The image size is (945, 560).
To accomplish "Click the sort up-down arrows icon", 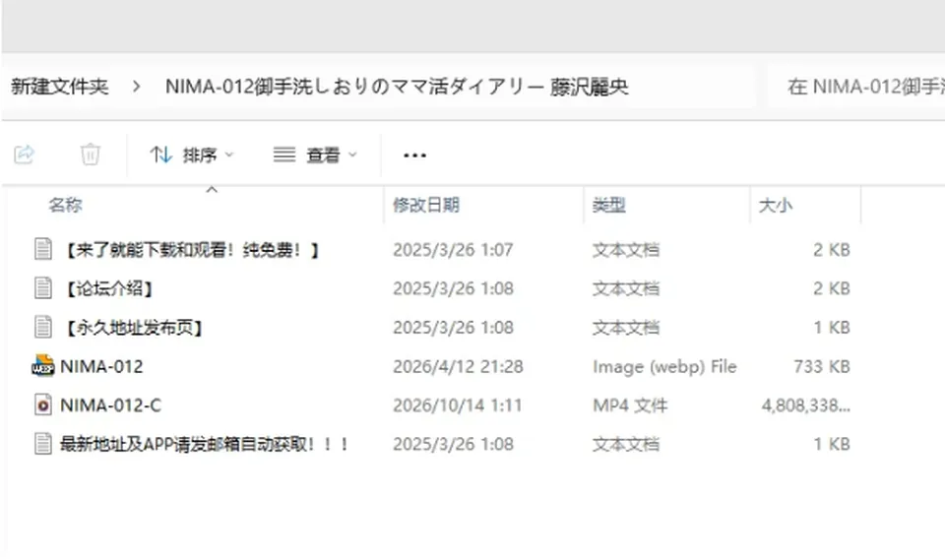I will point(160,155).
